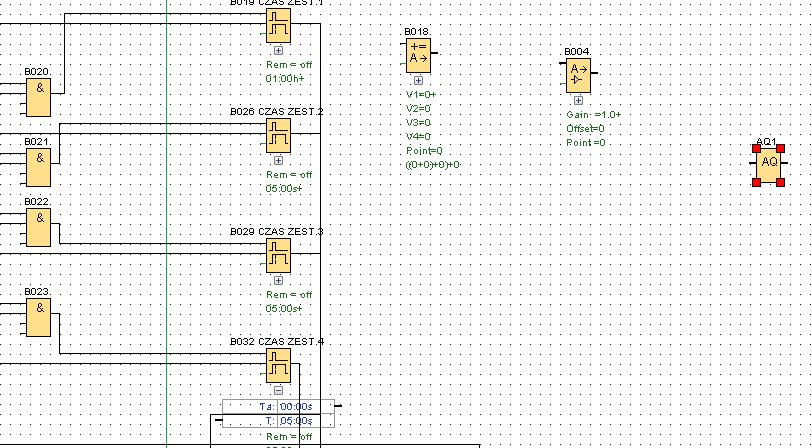This screenshot has height=448, width=812.
Task: Click Point=0 parameter under B018
Action: [x=424, y=151]
